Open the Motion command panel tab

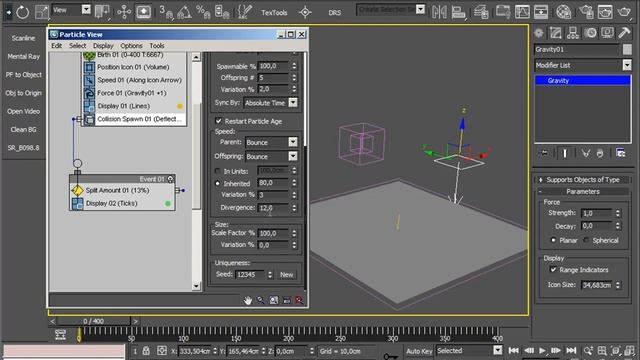click(590, 33)
